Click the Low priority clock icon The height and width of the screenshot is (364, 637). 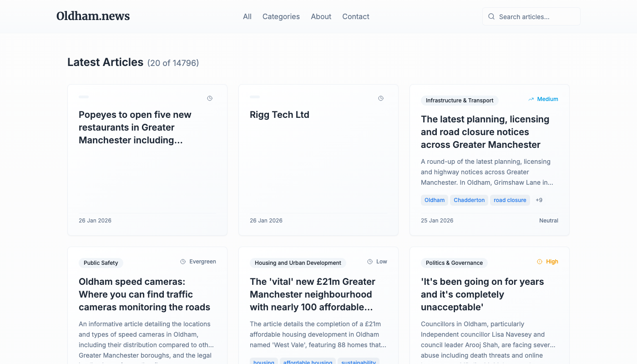pyautogui.click(x=370, y=262)
